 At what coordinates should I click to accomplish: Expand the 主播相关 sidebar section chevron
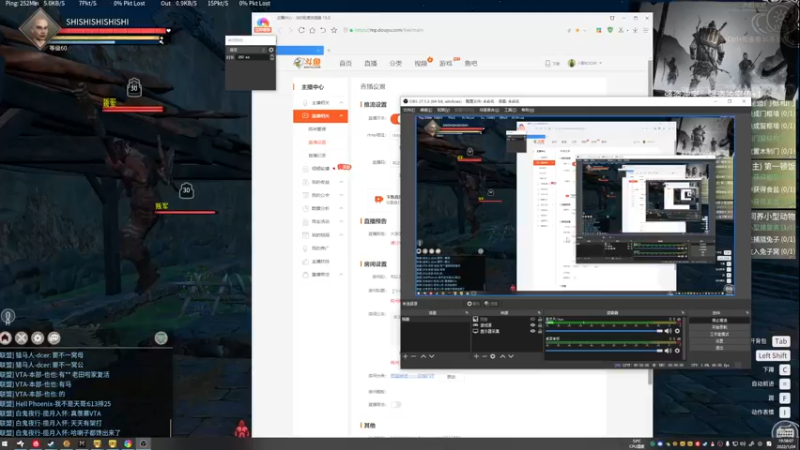[x=341, y=103]
